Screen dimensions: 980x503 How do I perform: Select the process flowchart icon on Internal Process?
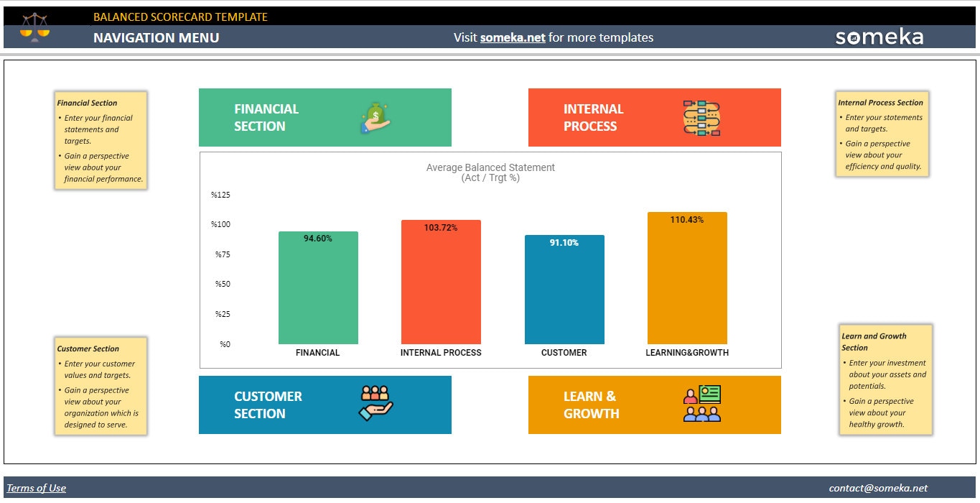click(x=700, y=117)
